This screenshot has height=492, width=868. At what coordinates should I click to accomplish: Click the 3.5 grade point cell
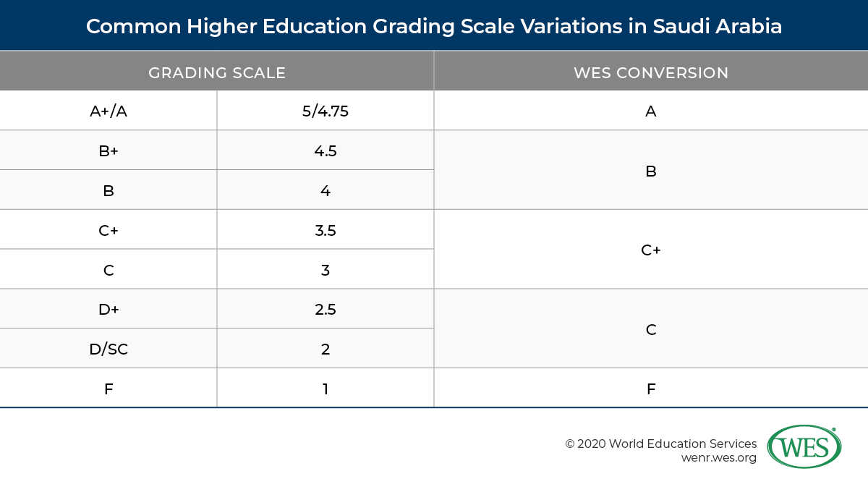tap(325, 231)
